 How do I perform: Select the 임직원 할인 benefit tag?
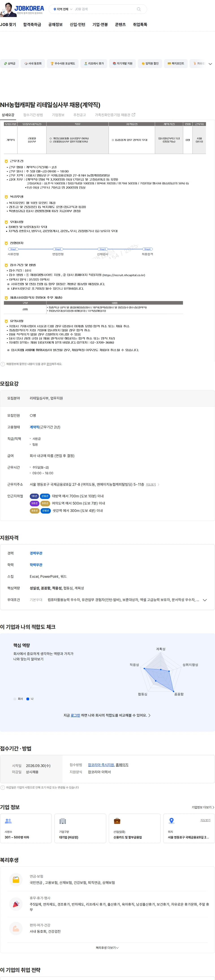pos(150,64)
